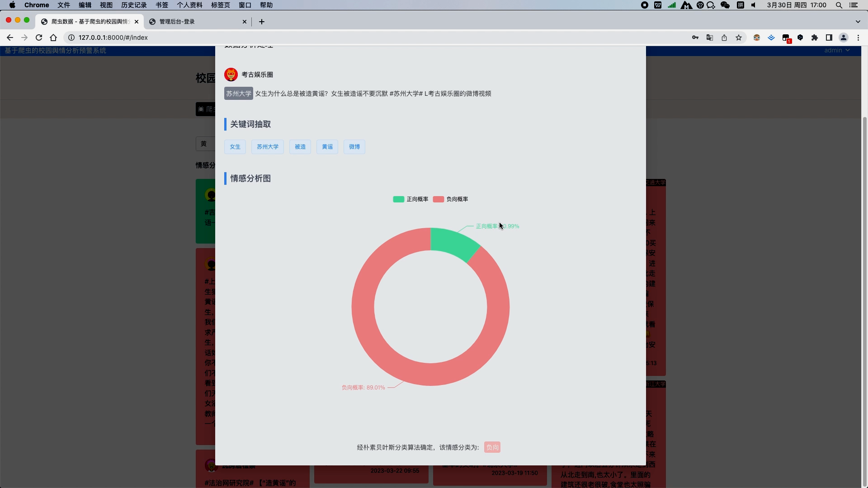Screen dimensions: 868x488
Task: Click the share page icon
Action: (x=724, y=38)
